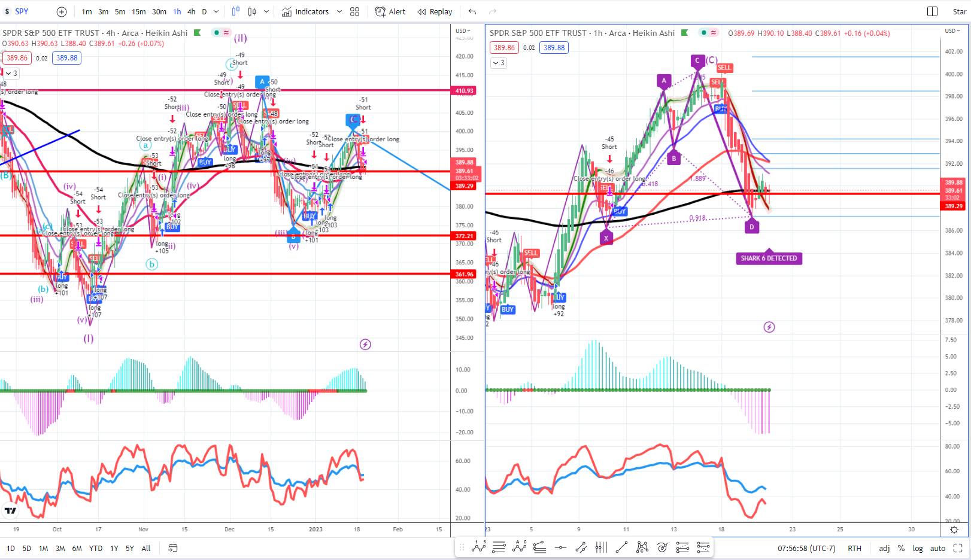Select 4h interval in top toolbar
This screenshot has width=971, height=560.
coord(191,11)
